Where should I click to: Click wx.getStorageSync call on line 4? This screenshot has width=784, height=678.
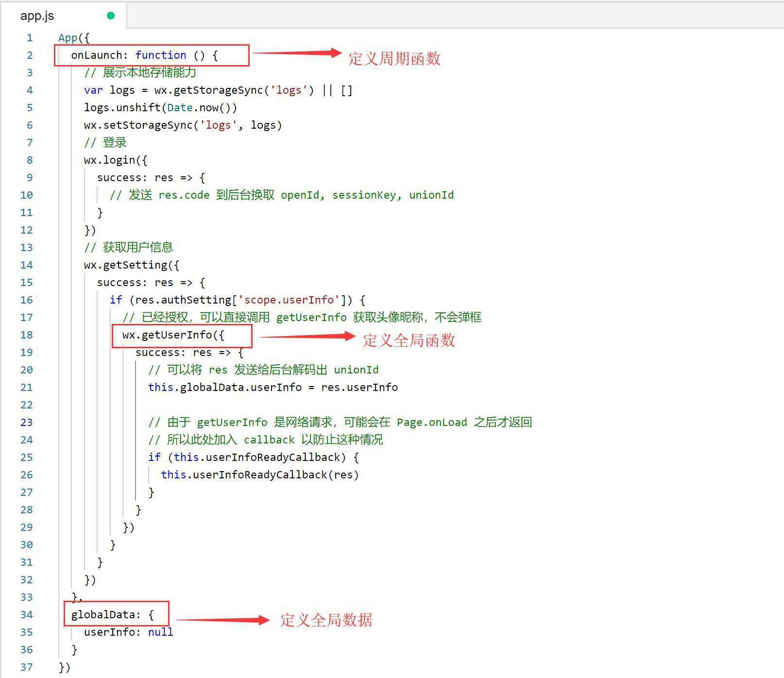pyautogui.click(x=234, y=90)
